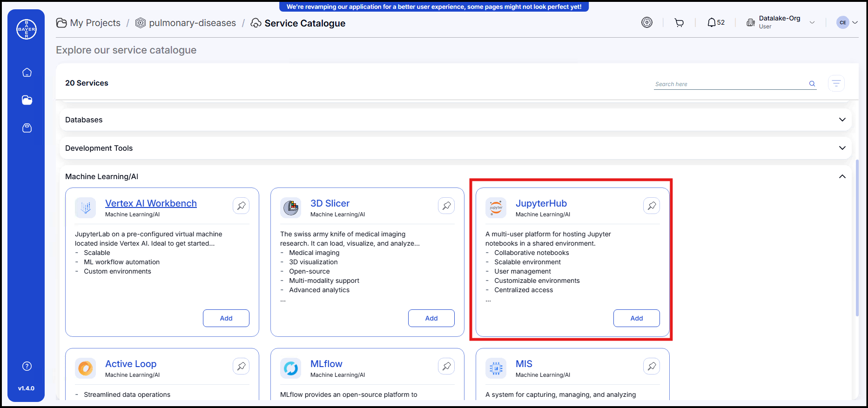Open the MLflow title
Viewport: 868px width, 408px height.
(x=326, y=364)
